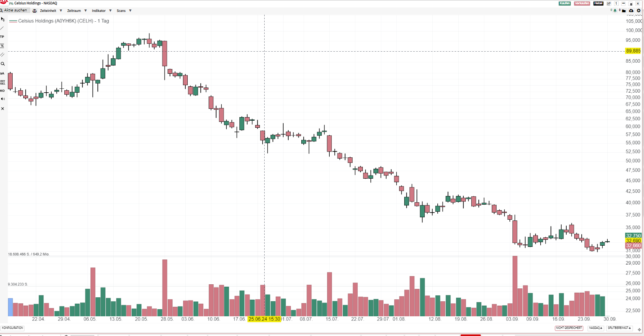Toggle the sound speaker icon

[x=3, y=99]
